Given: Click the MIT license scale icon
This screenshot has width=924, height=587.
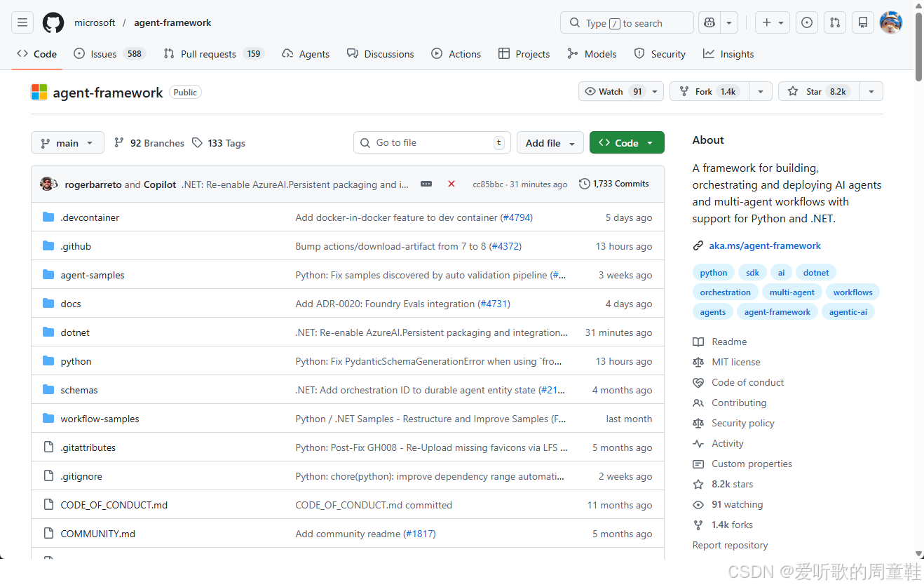Looking at the screenshot, I should click(x=698, y=362).
